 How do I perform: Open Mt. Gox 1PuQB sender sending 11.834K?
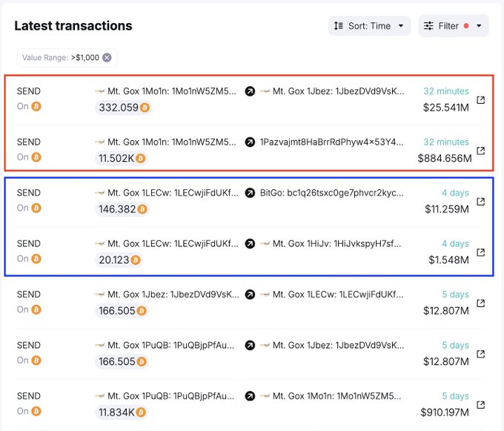[x=172, y=396]
